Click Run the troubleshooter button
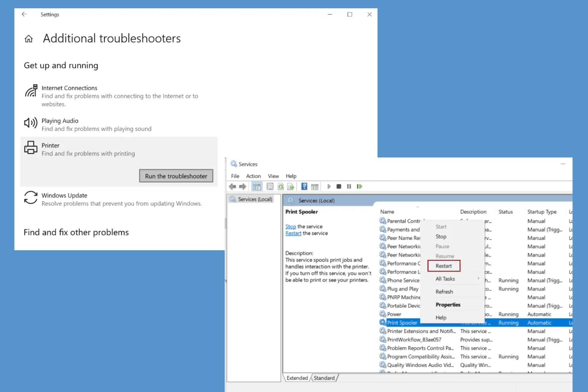588x392 pixels. click(x=176, y=175)
